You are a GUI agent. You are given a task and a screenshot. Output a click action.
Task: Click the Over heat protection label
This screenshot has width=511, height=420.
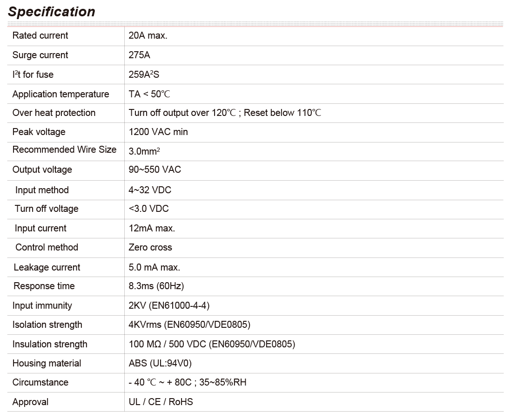pyautogui.click(x=54, y=113)
